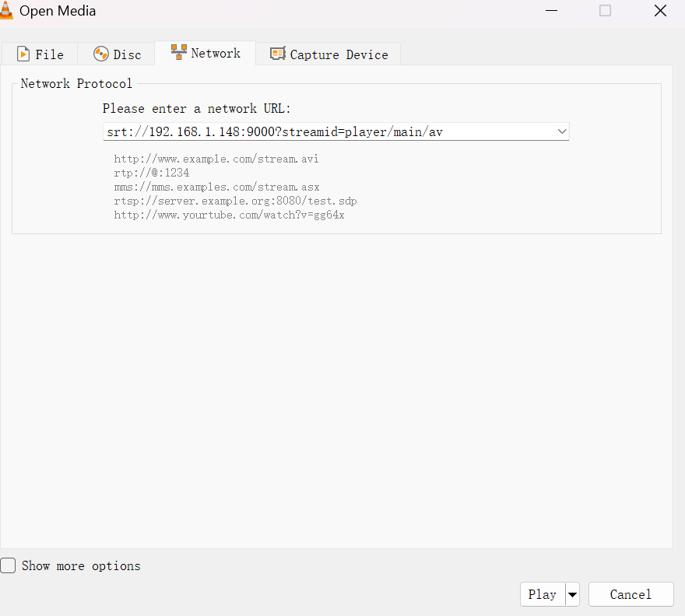The width and height of the screenshot is (685, 616).
Task: Enable the Show more options checkbox
Action: pos(8,566)
